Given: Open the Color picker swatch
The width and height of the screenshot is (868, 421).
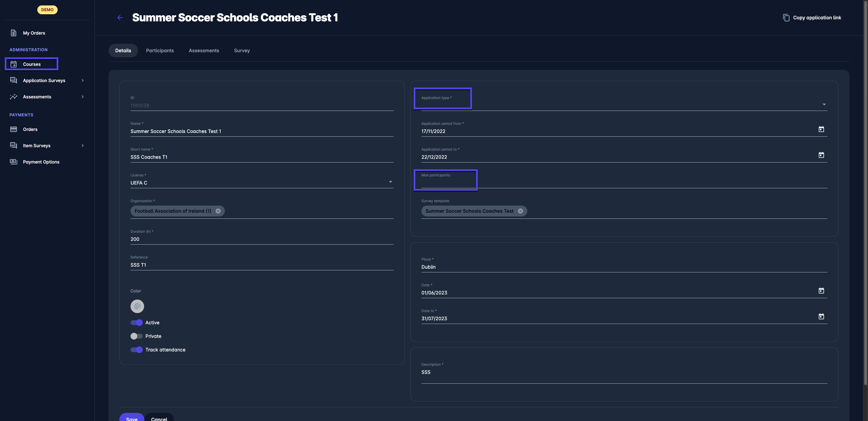Looking at the screenshot, I should pos(137,306).
